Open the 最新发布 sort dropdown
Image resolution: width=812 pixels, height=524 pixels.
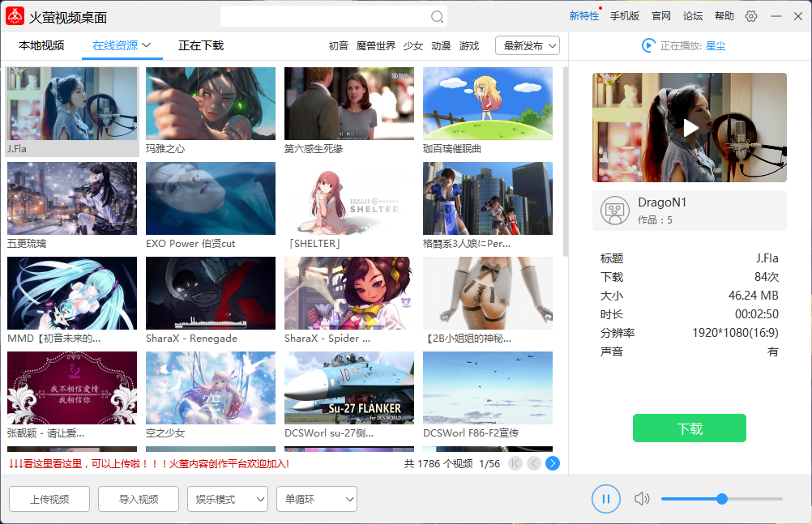[x=527, y=45]
